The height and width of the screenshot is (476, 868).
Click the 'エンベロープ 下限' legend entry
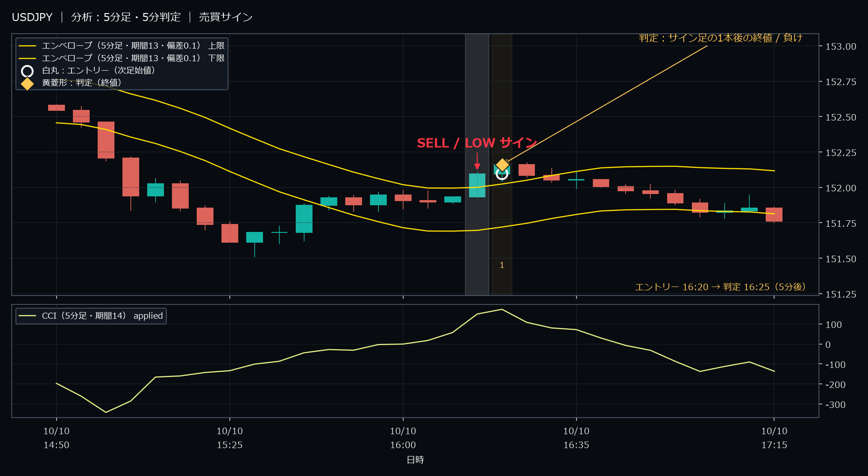click(122, 58)
